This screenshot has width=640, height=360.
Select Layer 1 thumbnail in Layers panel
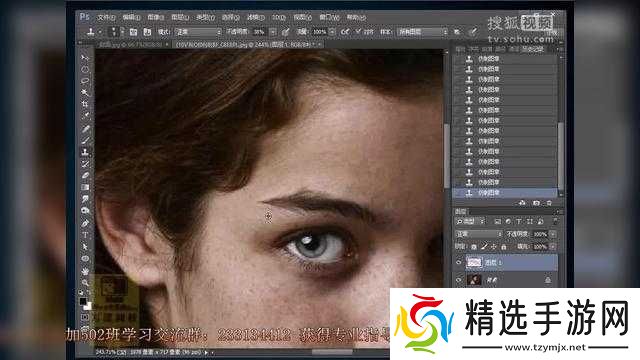click(x=474, y=262)
